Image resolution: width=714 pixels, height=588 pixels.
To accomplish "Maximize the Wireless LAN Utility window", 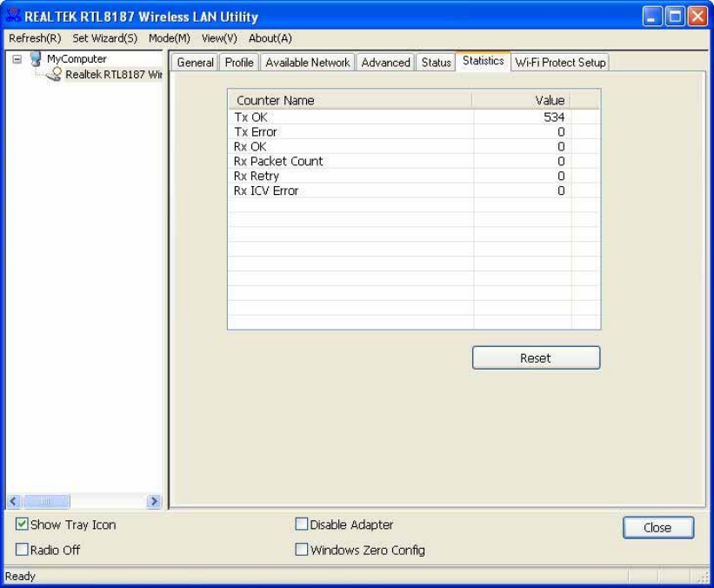I will pos(675,17).
